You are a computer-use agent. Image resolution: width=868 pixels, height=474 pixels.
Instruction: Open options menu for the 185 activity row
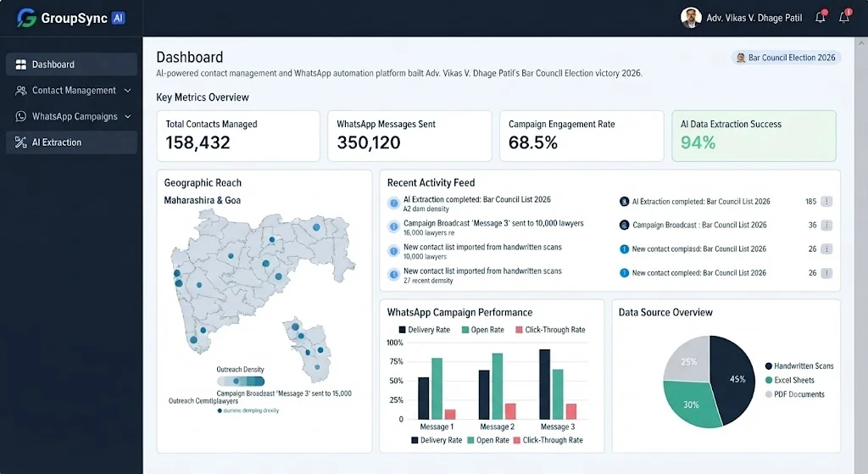tap(826, 202)
